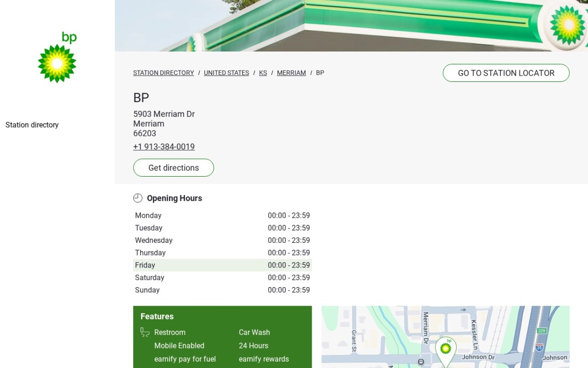This screenshot has height=368, width=588.
Task: Click the Interstate 35 shield on the map
Action: coord(539,347)
